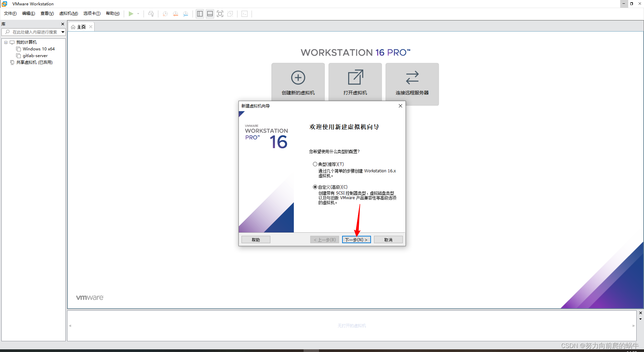Open the thumbnail bar options dropdown arrow

[640, 319]
